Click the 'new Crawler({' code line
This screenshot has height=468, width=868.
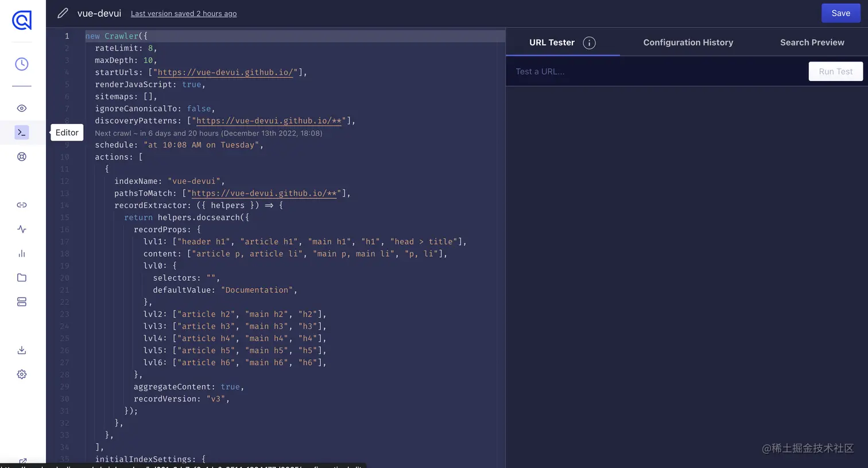click(x=117, y=36)
